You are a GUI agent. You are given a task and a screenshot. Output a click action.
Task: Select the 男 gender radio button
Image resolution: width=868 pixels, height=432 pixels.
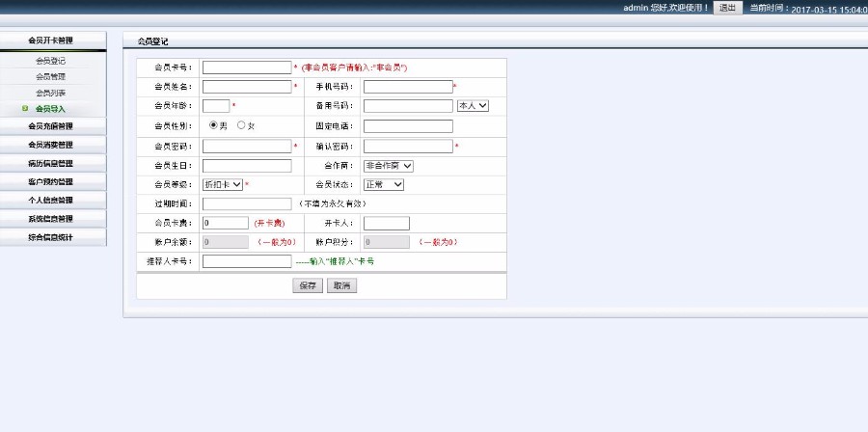pyautogui.click(x=213, y=125)
